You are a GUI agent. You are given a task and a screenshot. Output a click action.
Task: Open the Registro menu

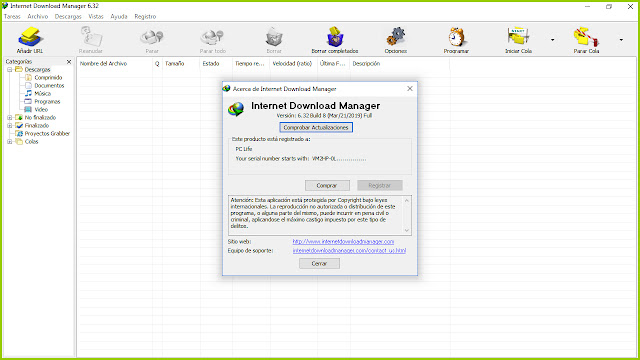[145, 17]
